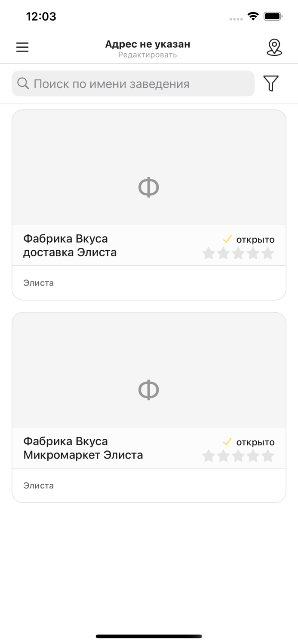Screen dimensions: 298x644
Task: Rate Микромаркет Элиста with first star
Action: [209, 456]
